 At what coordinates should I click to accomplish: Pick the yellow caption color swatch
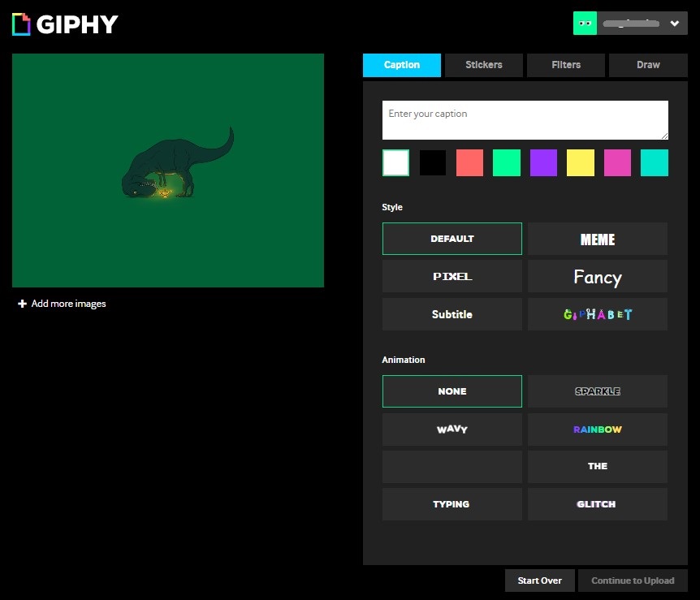point(581,163)
